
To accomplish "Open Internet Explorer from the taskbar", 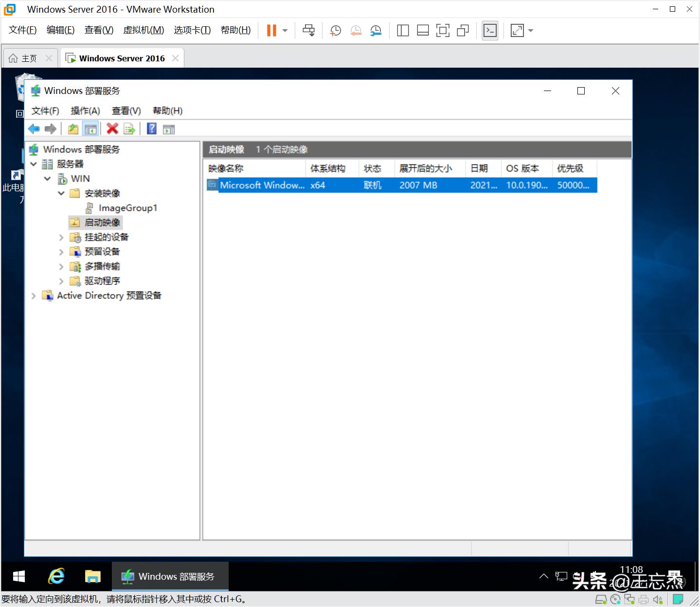I will coord(56,576).
